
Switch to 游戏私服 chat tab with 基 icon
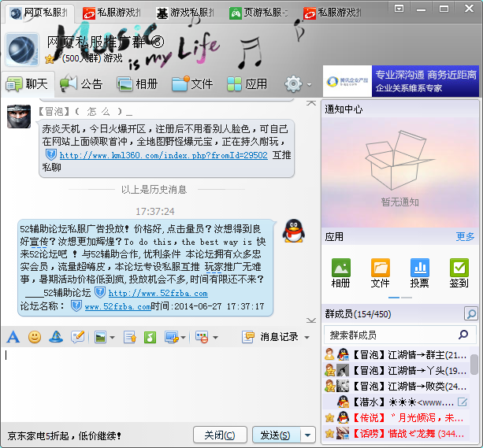coord(185,13)
